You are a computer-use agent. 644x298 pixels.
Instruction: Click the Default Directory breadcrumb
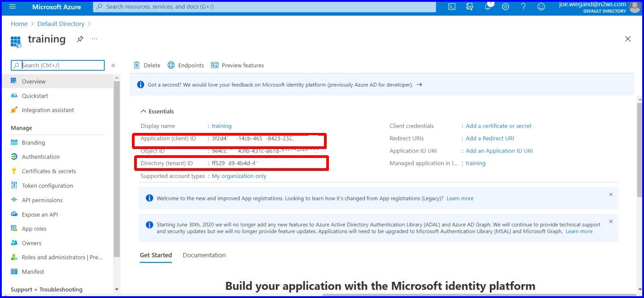tap(61, 24)
